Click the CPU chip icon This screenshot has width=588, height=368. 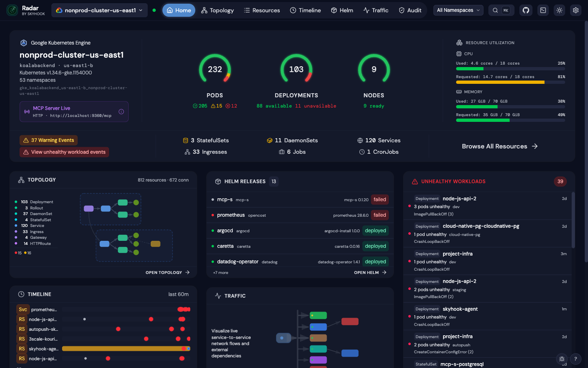[459, 54]
